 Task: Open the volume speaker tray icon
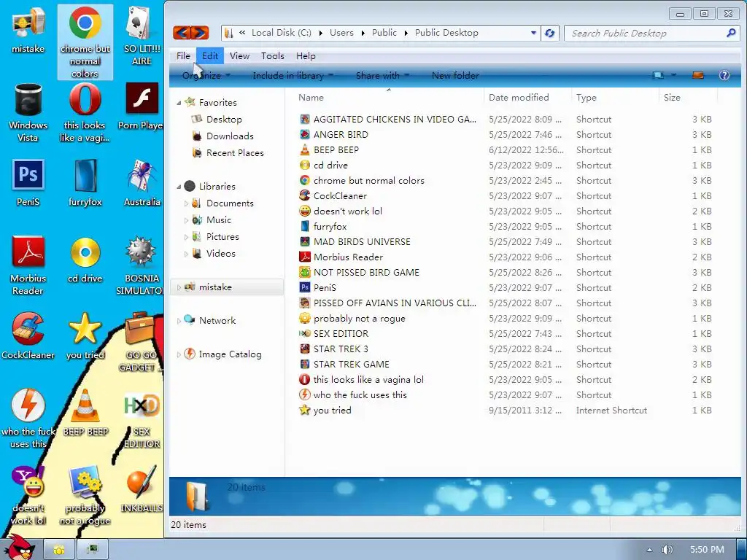point(667,550)
